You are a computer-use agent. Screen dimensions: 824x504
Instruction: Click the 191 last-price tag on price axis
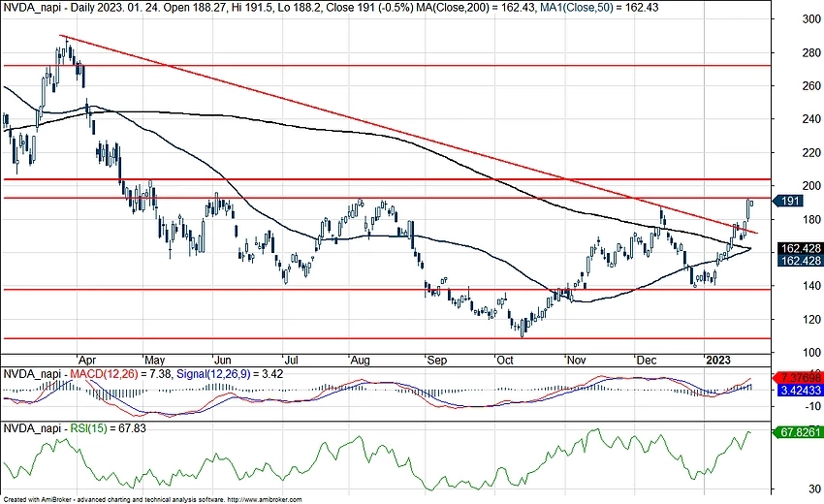tap(789, 201)
